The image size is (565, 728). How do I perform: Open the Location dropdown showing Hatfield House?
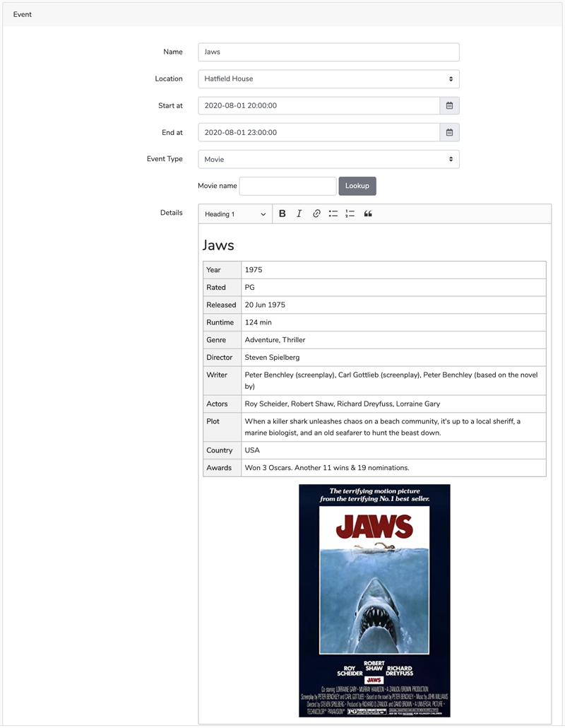coord(328,79)
